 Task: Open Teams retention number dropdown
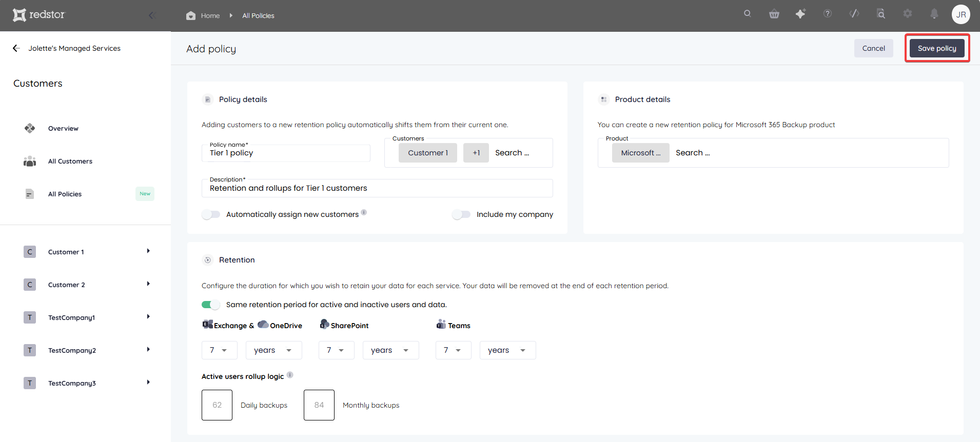[454, 350]
